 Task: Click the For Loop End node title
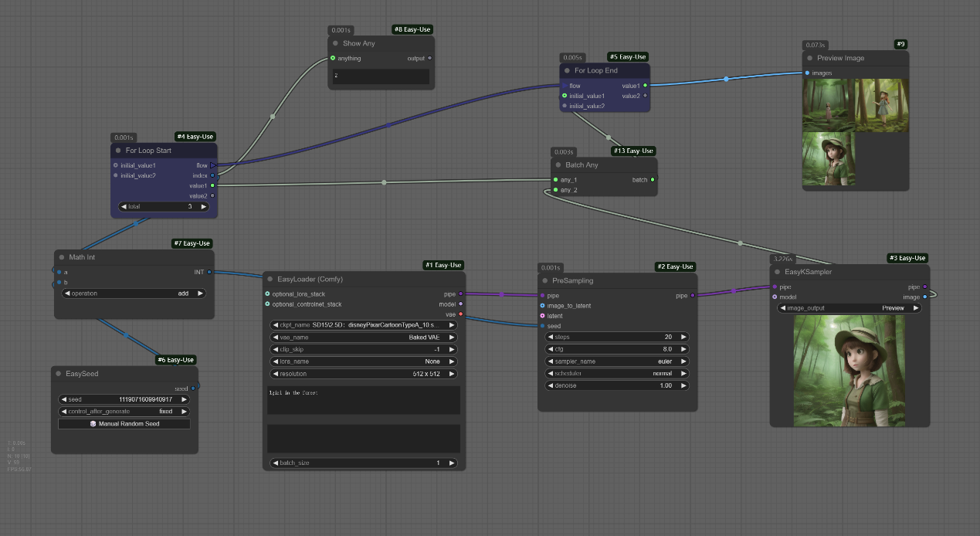pos(596,70)
